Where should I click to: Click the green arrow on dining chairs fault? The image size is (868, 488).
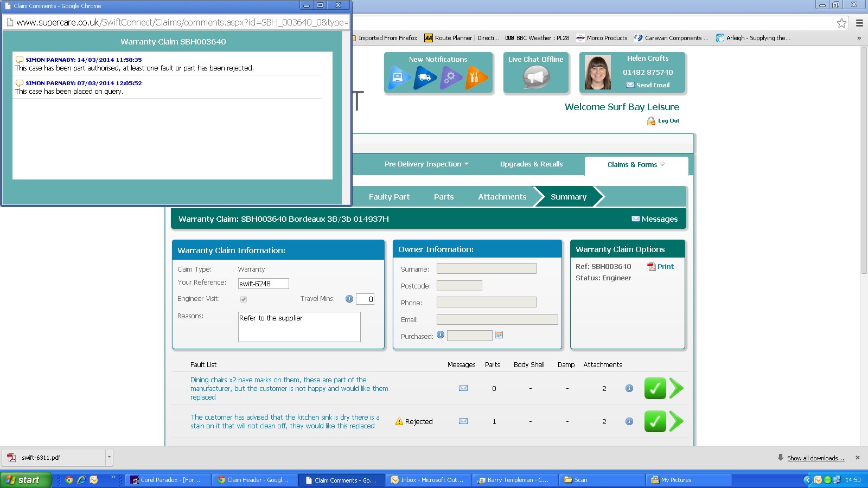coord(676,388)
